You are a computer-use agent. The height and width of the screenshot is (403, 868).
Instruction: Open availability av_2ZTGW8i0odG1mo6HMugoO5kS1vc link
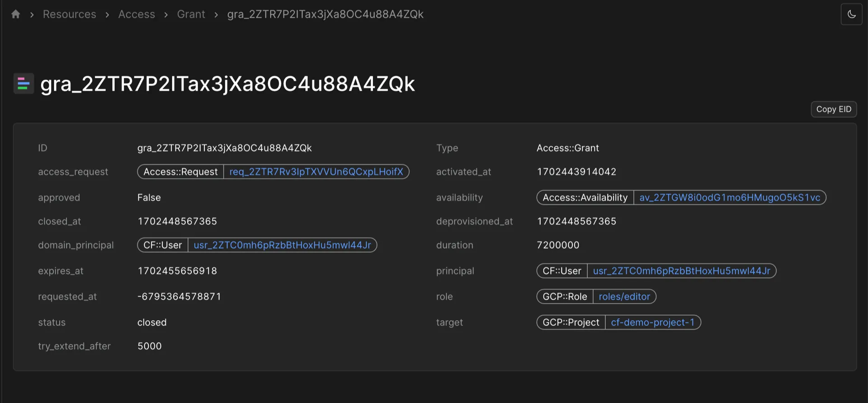tap(729, 198)
